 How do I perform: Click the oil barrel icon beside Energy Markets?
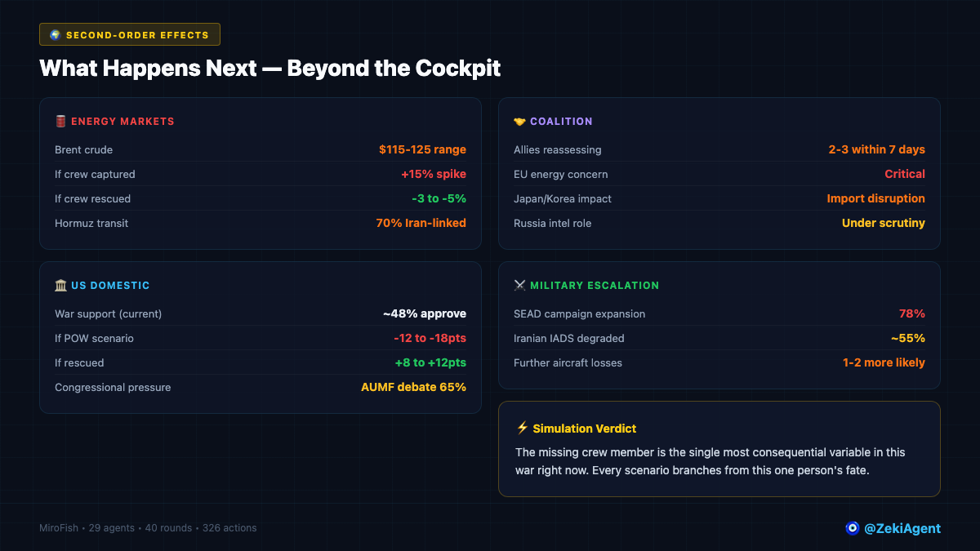click(x=60, y=122)
